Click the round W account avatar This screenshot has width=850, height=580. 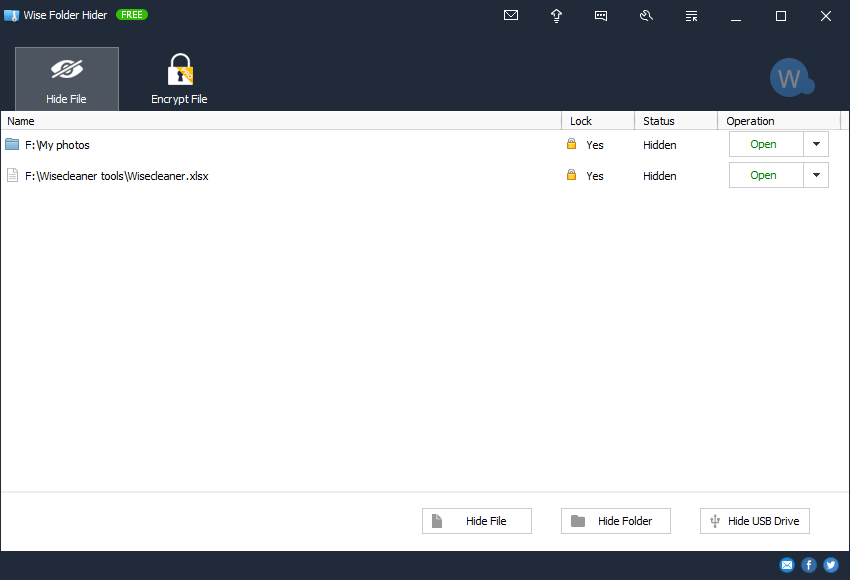click(x=790, y=78)
